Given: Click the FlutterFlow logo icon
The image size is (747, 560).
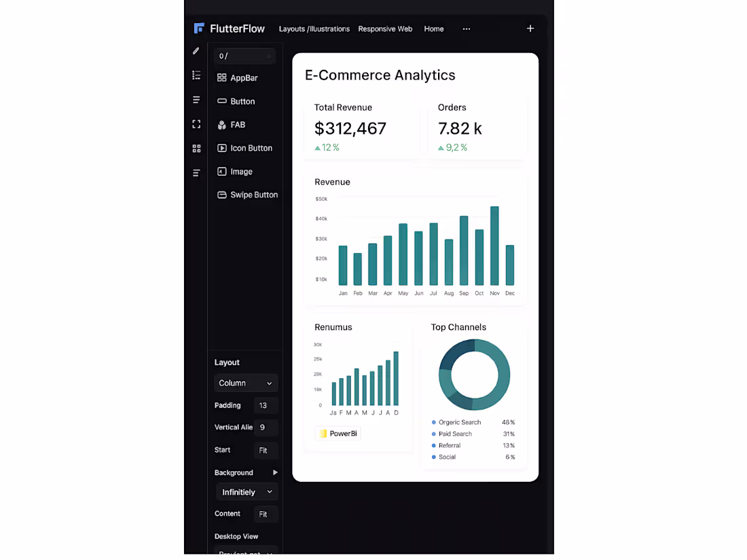Looking at the screenshot, I should point(199,28).
